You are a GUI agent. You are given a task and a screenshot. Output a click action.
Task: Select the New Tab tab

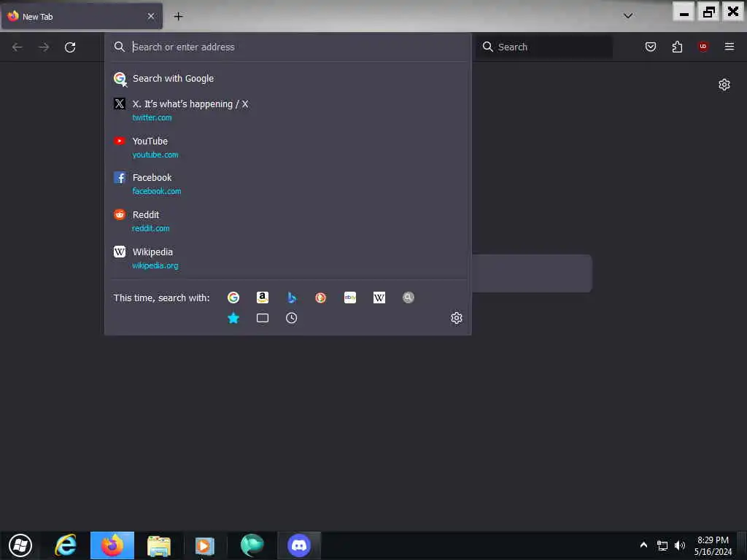click(x=82, y=16)
